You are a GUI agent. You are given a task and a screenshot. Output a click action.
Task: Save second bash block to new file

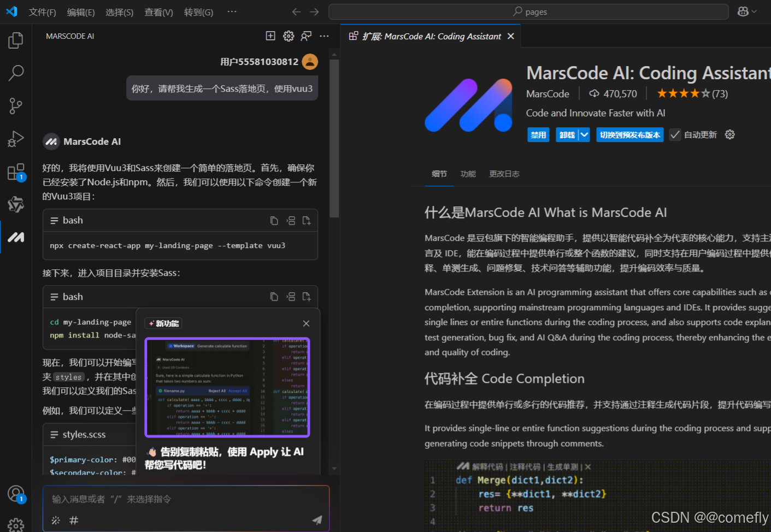coord(307,297)
